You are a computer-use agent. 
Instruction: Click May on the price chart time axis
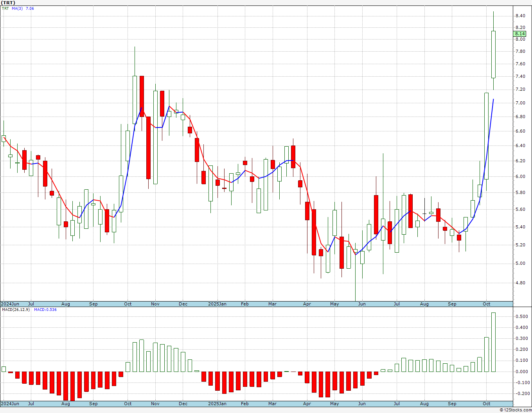click(334, 304)
